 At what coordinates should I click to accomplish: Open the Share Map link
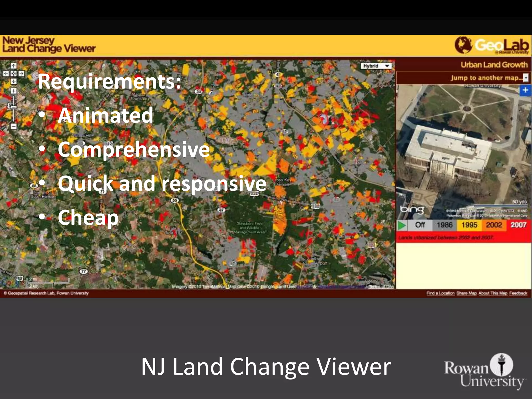(x=467, y=293)
